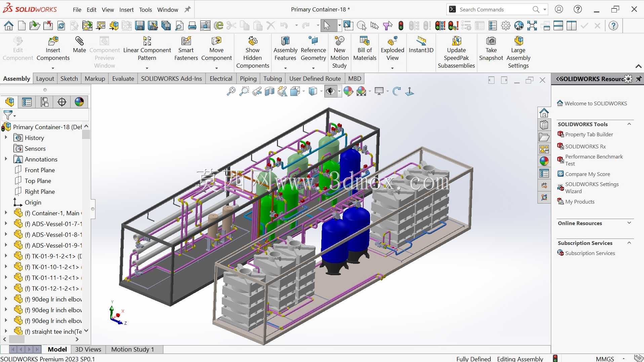The width and height of the screenshot is (644, 362).
Task: Start a New Motion Study
Action: click(x=339, y=52)
